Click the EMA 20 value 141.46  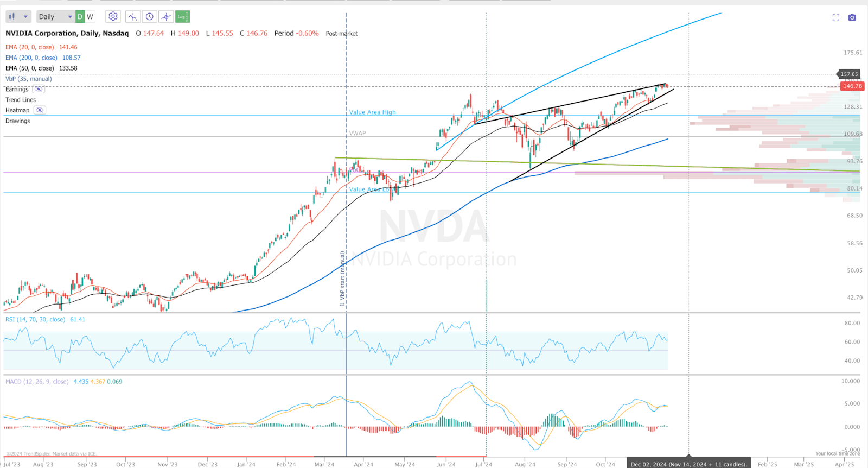[x=68, y=47]
